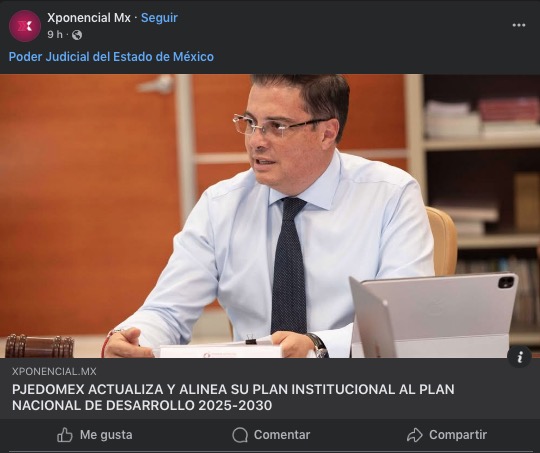Click the info icon on article image
Screen dimensions: 540x453
pyautogui.click(x=520, y=357)
